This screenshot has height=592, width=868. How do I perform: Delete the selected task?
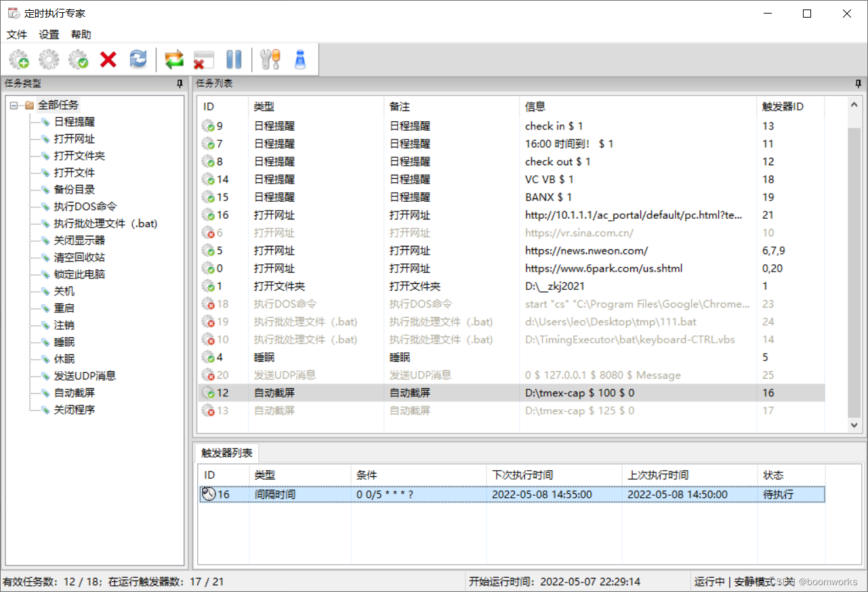tap(108, 59)
